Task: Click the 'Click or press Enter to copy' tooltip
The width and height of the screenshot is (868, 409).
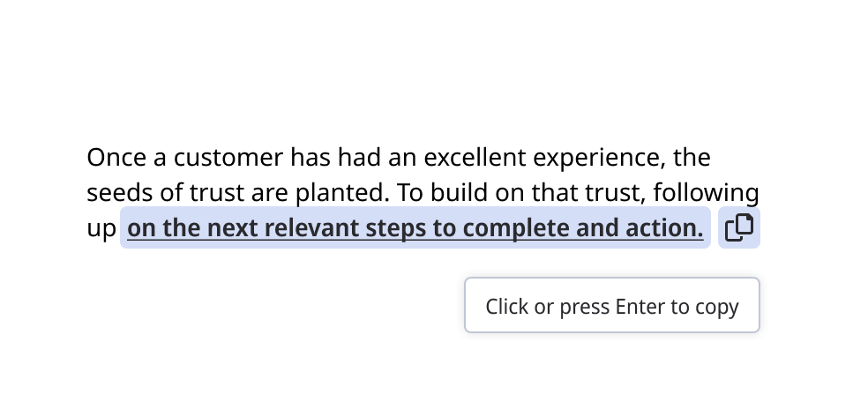Action: click(x=611, y=306)
